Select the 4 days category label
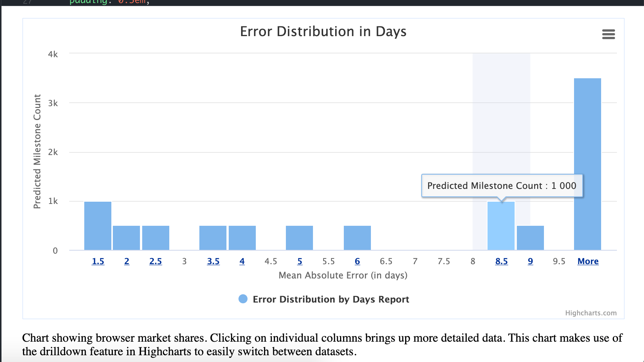This screenshot has height=362, width=644. tap(242, 261)
